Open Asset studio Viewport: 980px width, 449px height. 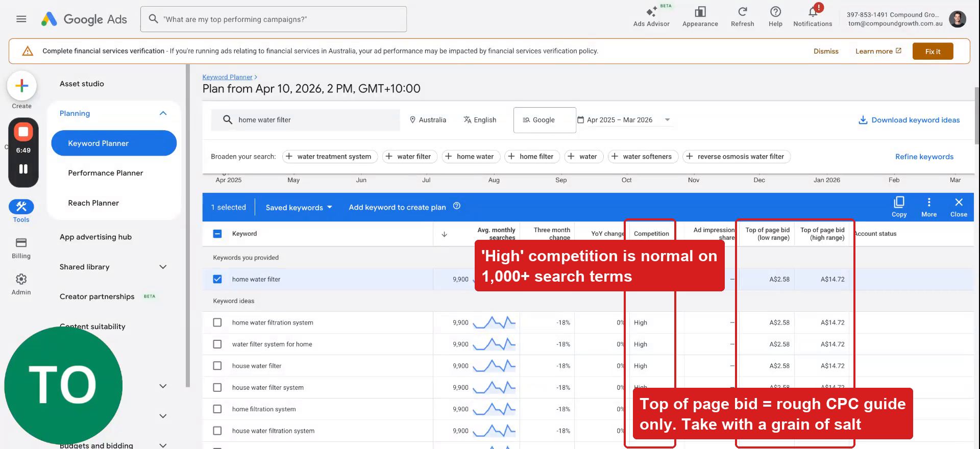(x=82, y=84)
